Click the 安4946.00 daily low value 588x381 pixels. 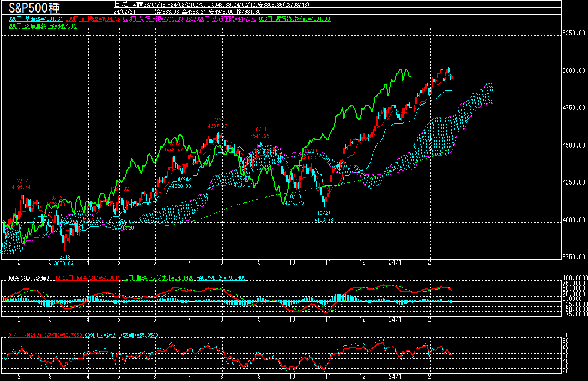tap(221, 11)
